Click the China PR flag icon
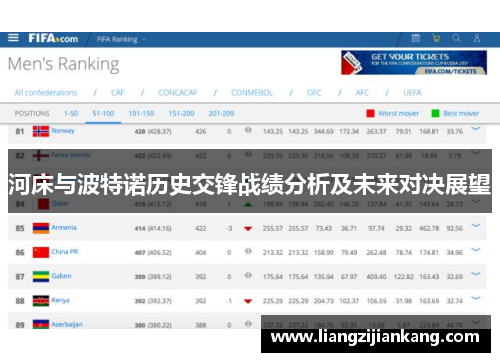 (41, 252)
